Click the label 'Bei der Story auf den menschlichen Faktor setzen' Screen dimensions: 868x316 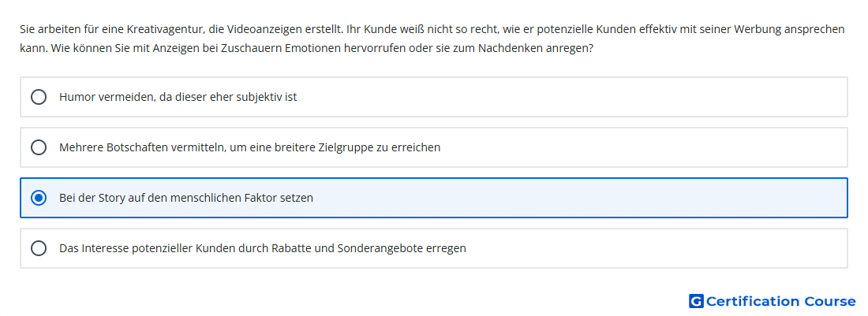click(186, 198)
